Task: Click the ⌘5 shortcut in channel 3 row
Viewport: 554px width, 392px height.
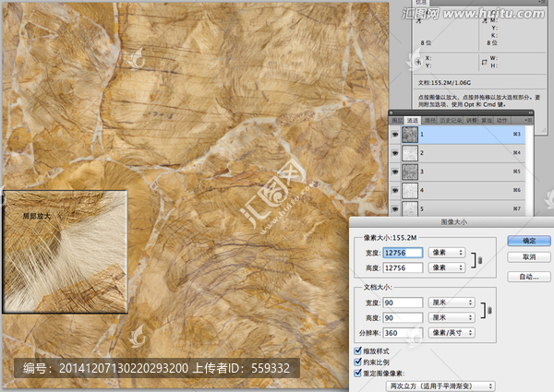Action: (x=516, y=172)
